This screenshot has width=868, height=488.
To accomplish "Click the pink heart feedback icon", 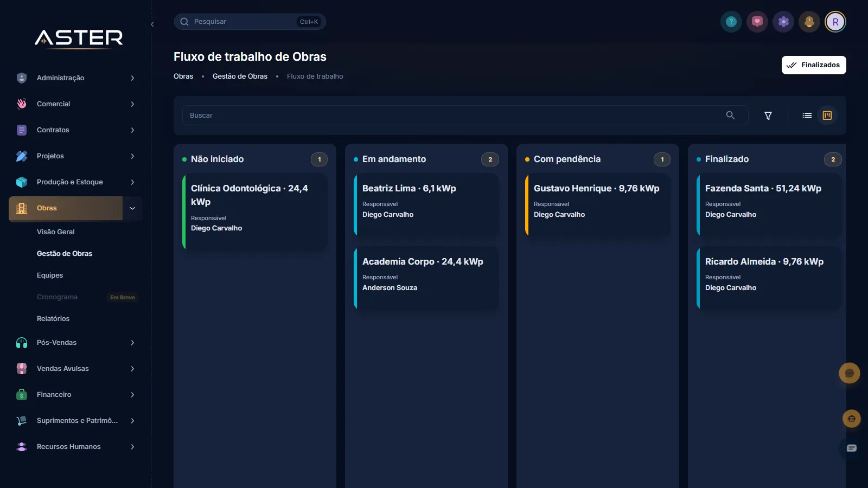I will point(757,22).
